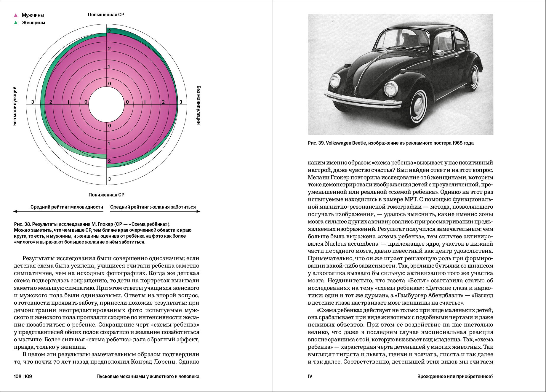Click the Средний рейтинг желания заботиться axis title

[x=153, y=207]
